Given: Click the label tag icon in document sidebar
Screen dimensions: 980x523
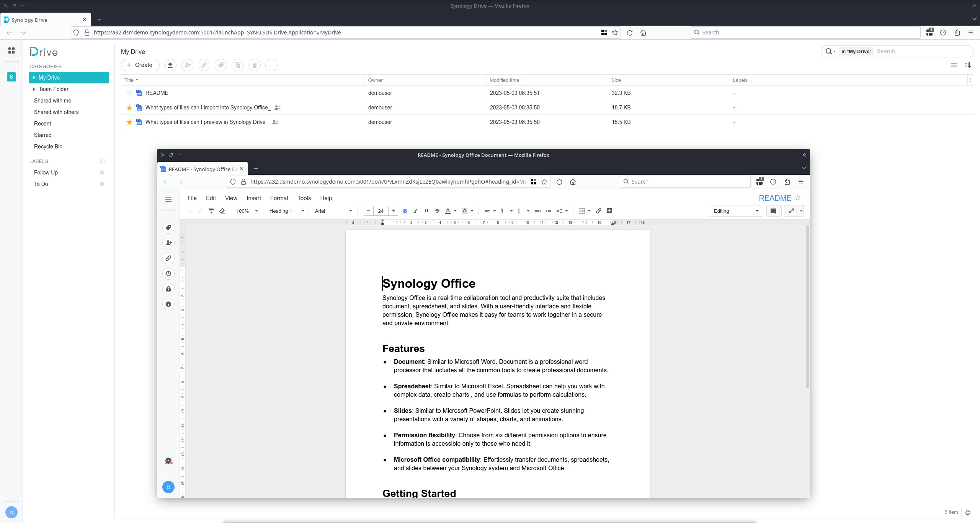Looking at the screenshot, I should pos(168,228).
